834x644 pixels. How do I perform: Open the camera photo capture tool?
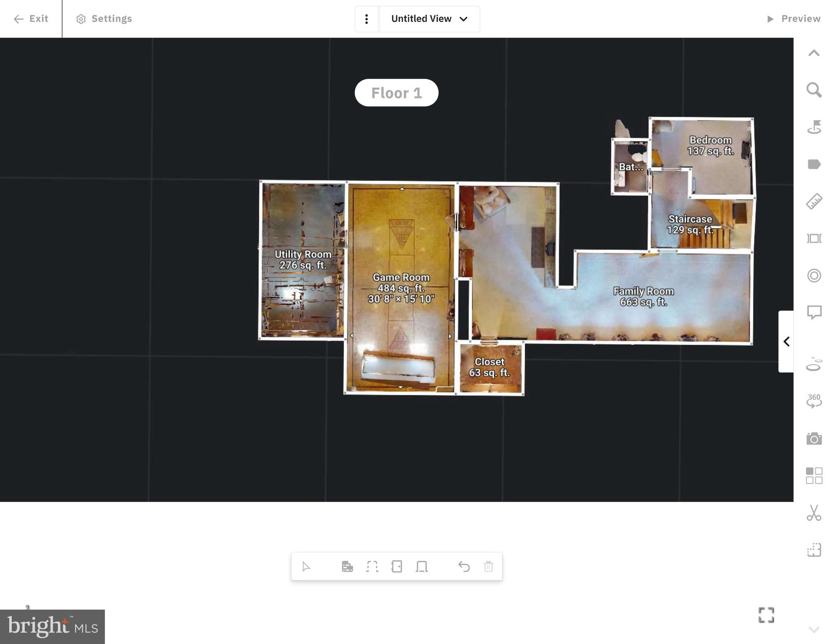pos(814,439)
